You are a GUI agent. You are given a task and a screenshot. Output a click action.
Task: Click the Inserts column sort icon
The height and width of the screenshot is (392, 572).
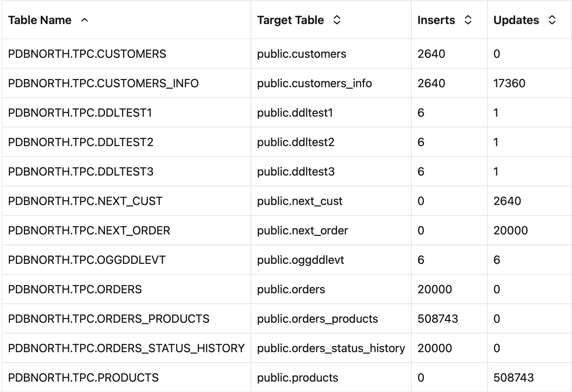(x=468, y=20)
